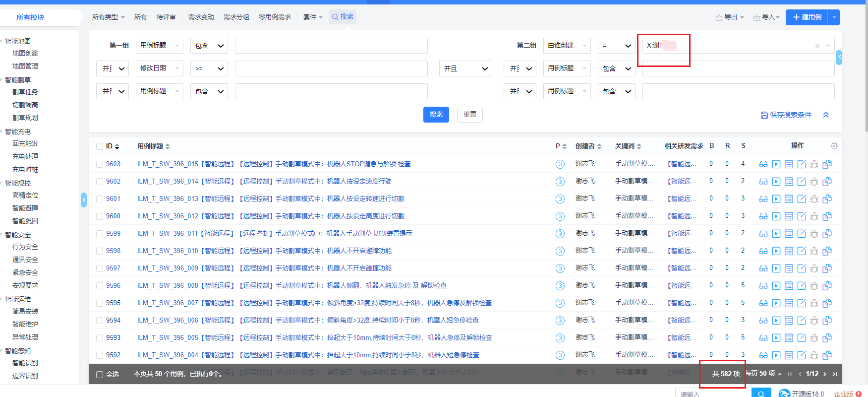Run test case 9603 with play icon
The height and width of the screenshot is (397, 868).
pyautogui.click(x=776, y=164)
